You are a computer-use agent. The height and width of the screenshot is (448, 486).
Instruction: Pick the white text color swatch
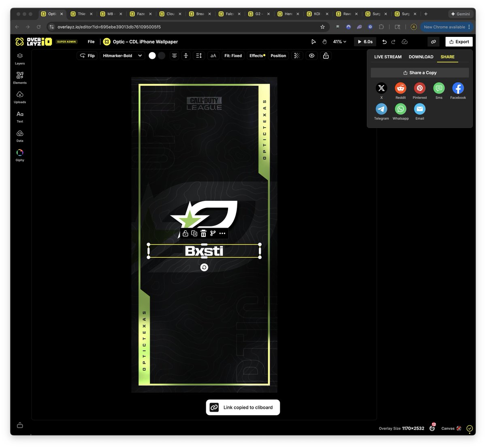tap(152, 55)
